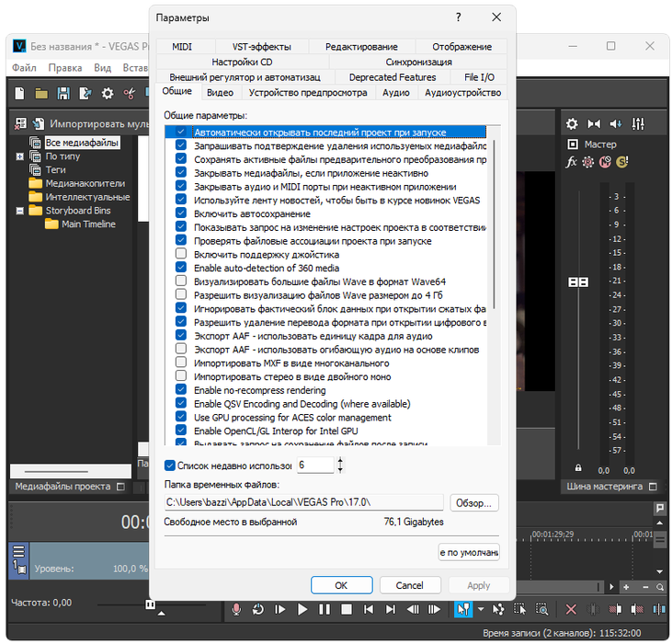Uncheck 'Enable no-recompress rendering' option

tap(181, 390)
